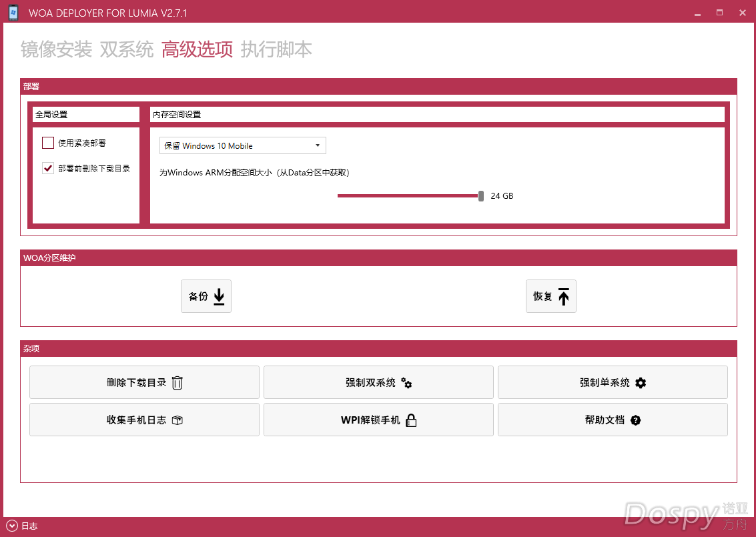Click the double gears icon on 强制双系统
Screen dimensions: 756x537
(406, 383)
